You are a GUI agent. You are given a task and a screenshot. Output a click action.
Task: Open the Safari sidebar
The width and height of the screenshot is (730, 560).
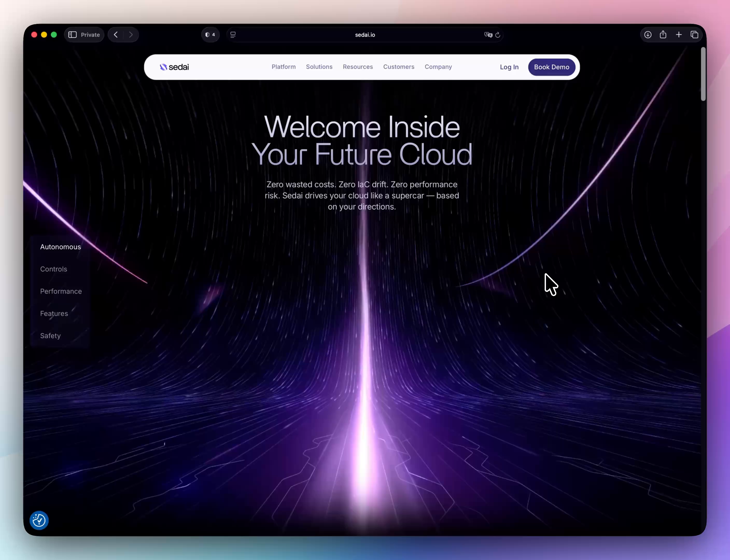72,35
